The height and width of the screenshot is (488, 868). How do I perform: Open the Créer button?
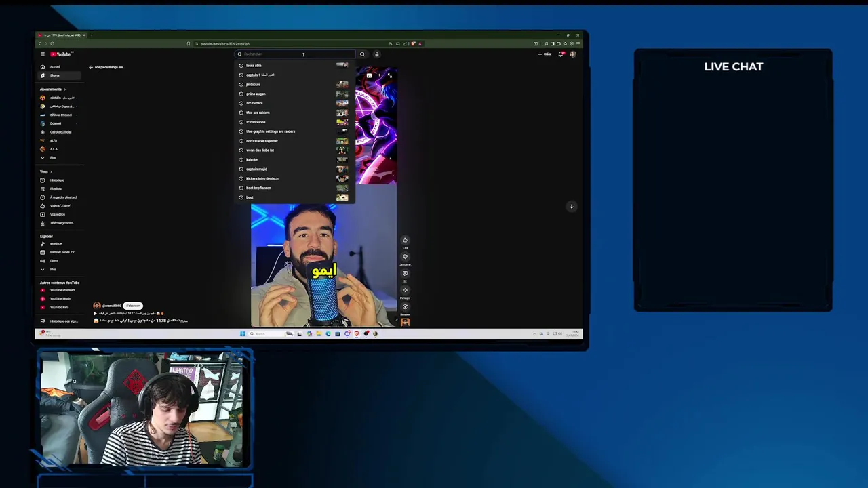pos(545,54)
